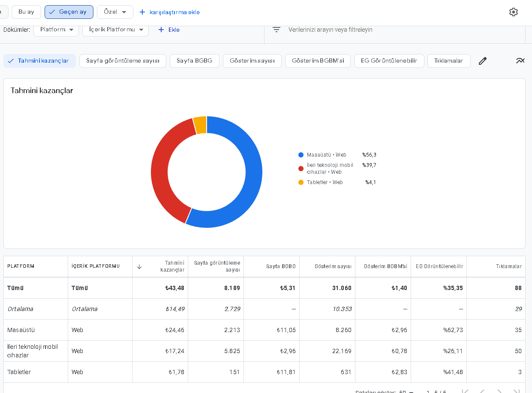Click the EG Görüntülenebilir metric button

389,61
